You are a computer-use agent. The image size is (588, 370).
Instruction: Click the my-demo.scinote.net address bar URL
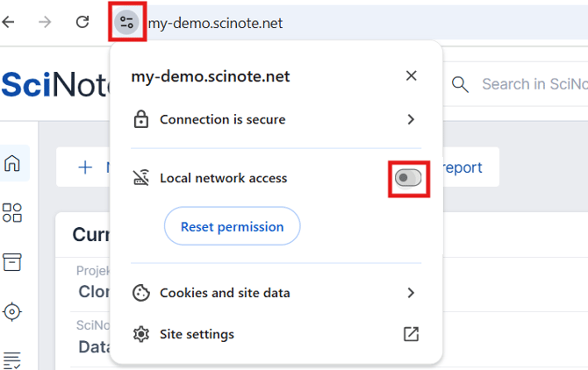[215, 23]
